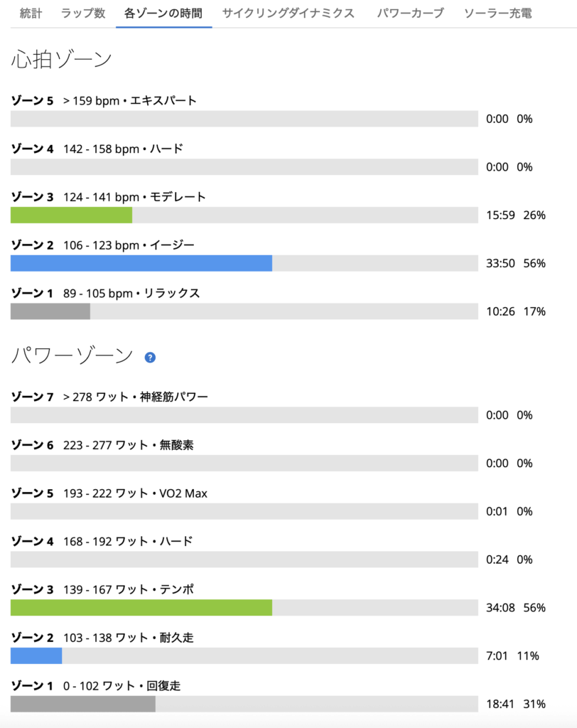Viewport: 577px width, 728px height.
Task: Click the gray power zone 1 recovery bar
Action: (x=82, y=704)
